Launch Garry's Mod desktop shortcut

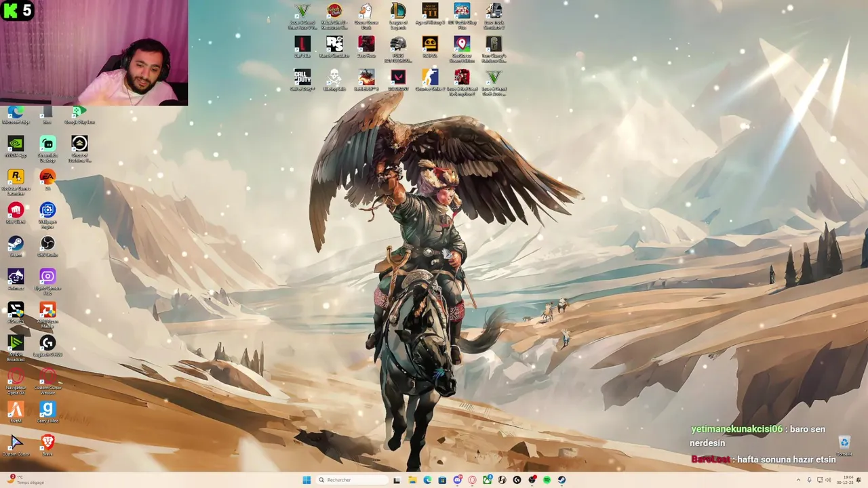click(x=47, y=413)
